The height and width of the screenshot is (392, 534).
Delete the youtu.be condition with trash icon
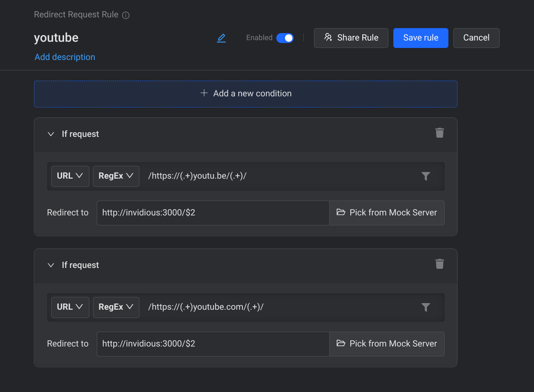coord(439,133)
